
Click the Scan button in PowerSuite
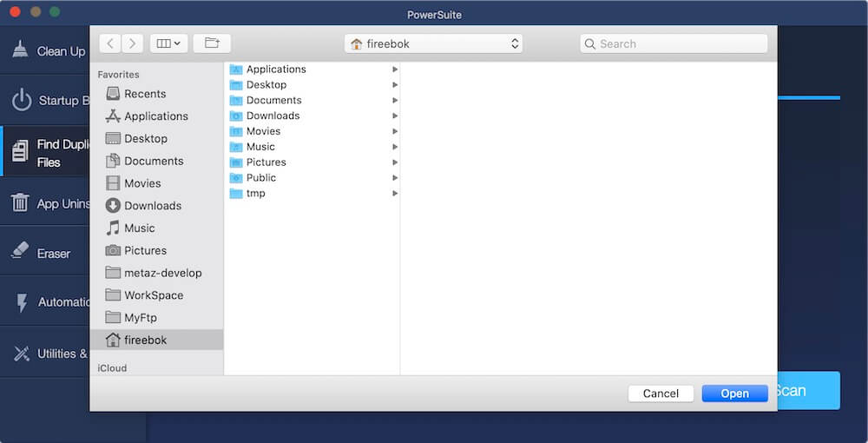(808, 390)
